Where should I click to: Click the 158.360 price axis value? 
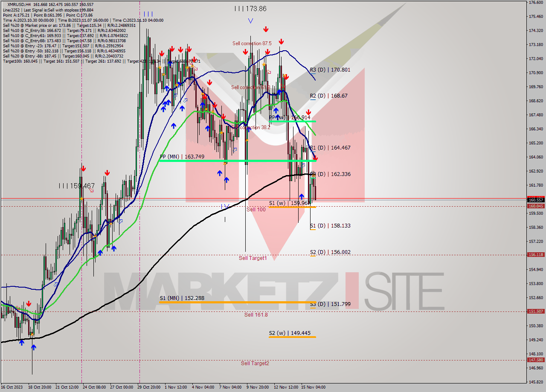click(x=536, y=228)
